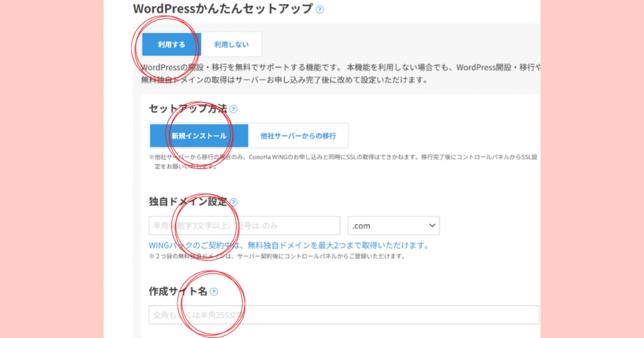Click the ※他社サーバーから移行 SSL note
This screenshot has height=338, width=644.
(x=343, y=161)
